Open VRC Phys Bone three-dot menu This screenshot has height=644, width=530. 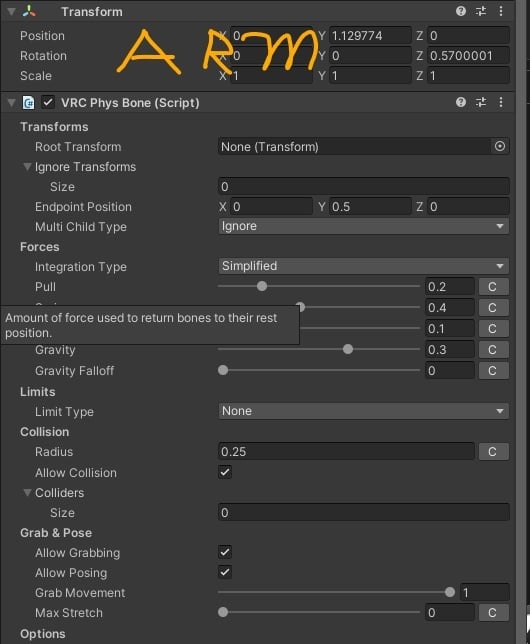click(x=500, y=102)
